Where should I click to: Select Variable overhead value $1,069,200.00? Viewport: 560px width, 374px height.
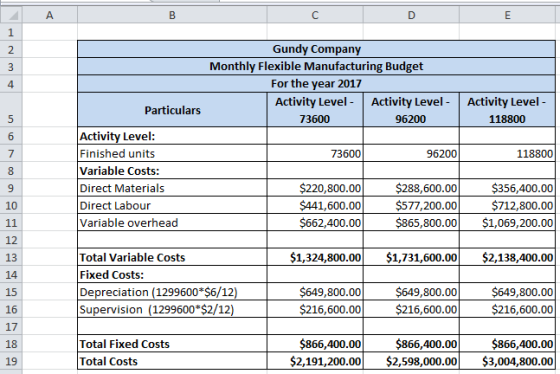click(508, 223)
